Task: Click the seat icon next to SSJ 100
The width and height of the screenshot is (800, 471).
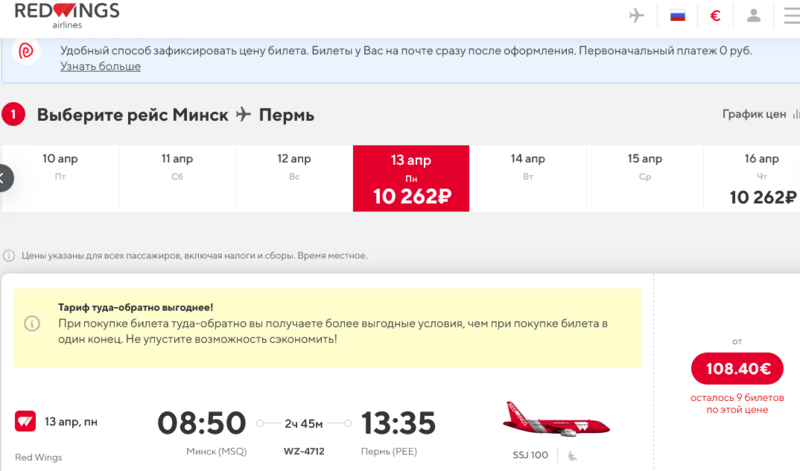Action: click(x=572, y=455)
